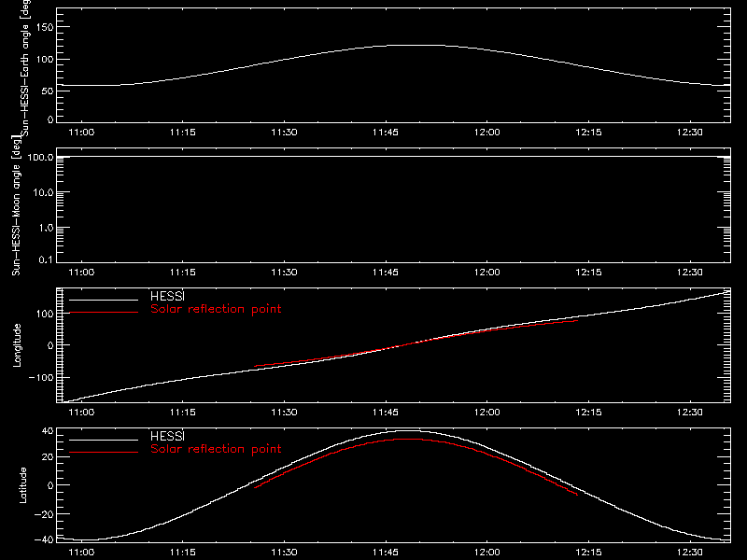
Task: Click the 20 tick label on Latitude axis
Action: point(48,457)
